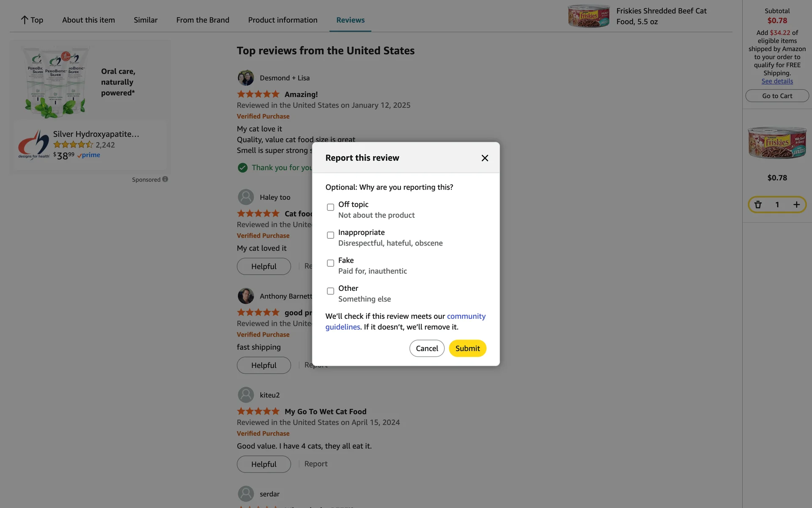Increase cart quantity with plus icon
This screenshot has height=508, width=812.
(x=796, y=205)
